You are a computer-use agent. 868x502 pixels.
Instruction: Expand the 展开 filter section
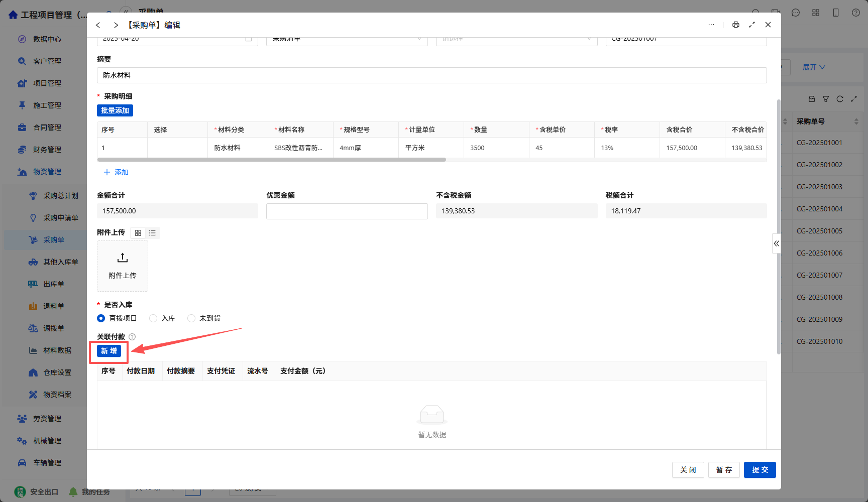pyautogui.click(x=814, y=67)
